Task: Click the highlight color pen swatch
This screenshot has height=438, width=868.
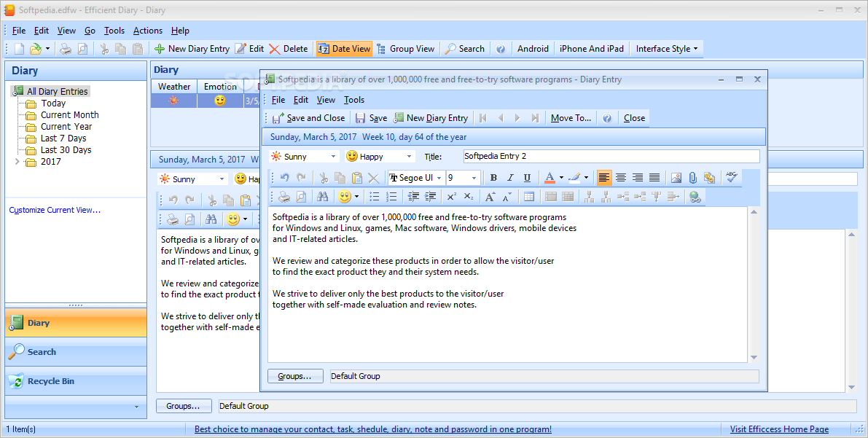Action: 574,178
